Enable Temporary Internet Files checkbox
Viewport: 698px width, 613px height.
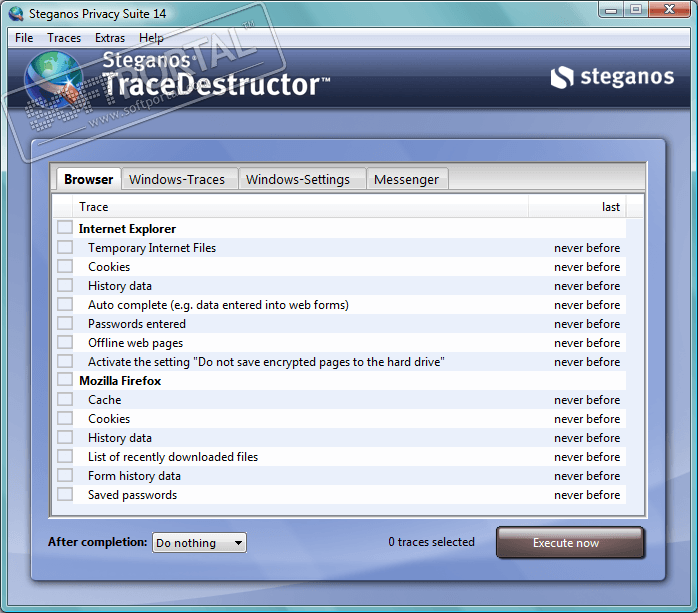click(65, 247)
